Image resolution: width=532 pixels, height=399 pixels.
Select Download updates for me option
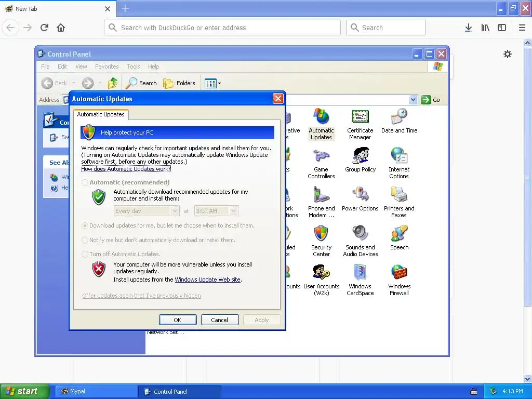click(85, 225)
